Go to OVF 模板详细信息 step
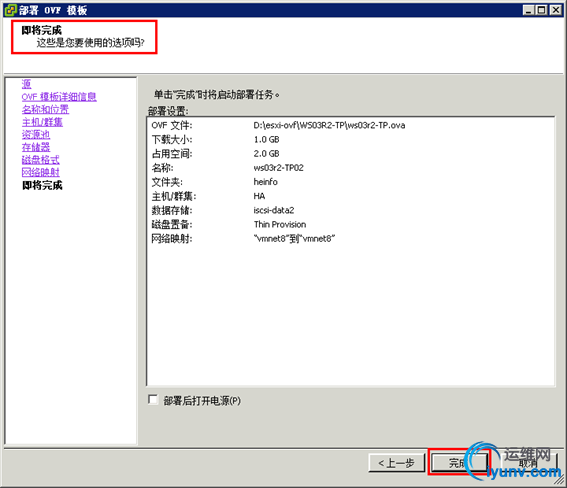567x488 pixels. (59, 97)
